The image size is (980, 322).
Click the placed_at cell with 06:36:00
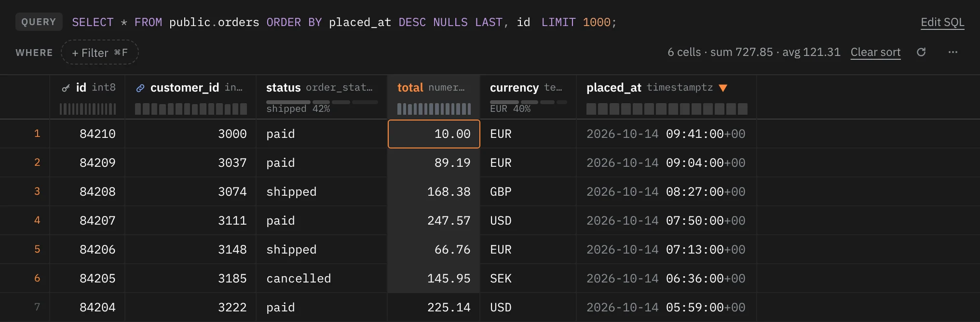click(667, 278)
